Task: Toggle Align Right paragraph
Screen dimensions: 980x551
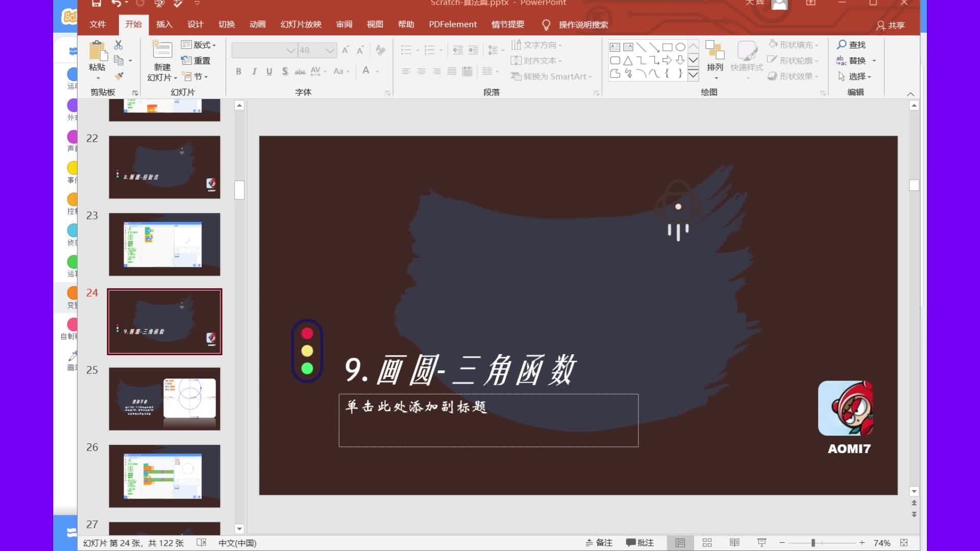Action: pos(436,71)
